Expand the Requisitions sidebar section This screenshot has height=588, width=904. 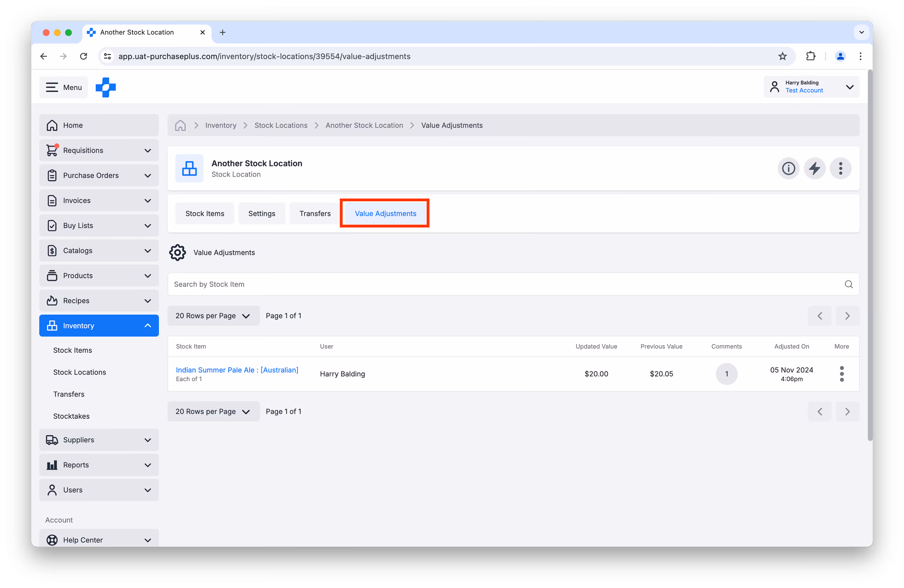[x=99, y=151]
